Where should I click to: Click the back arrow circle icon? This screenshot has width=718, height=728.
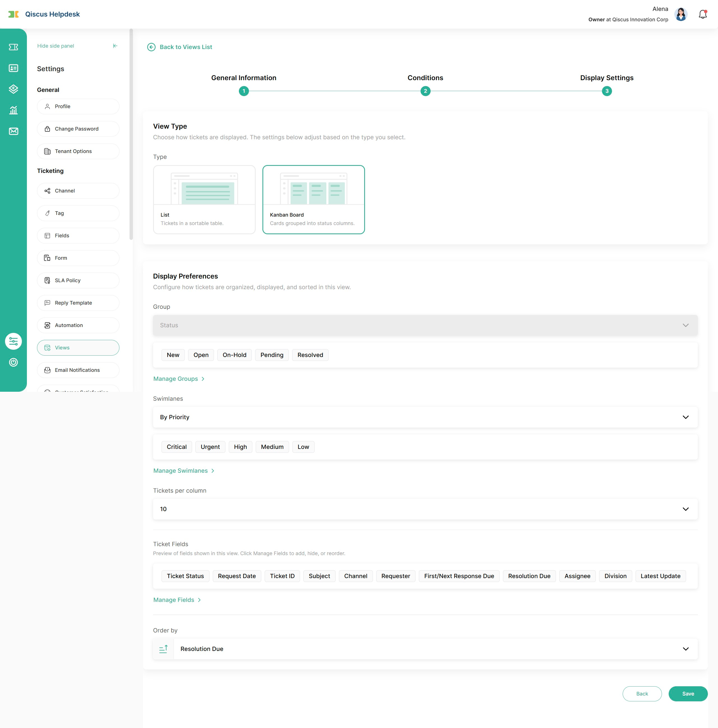point(151,47)
